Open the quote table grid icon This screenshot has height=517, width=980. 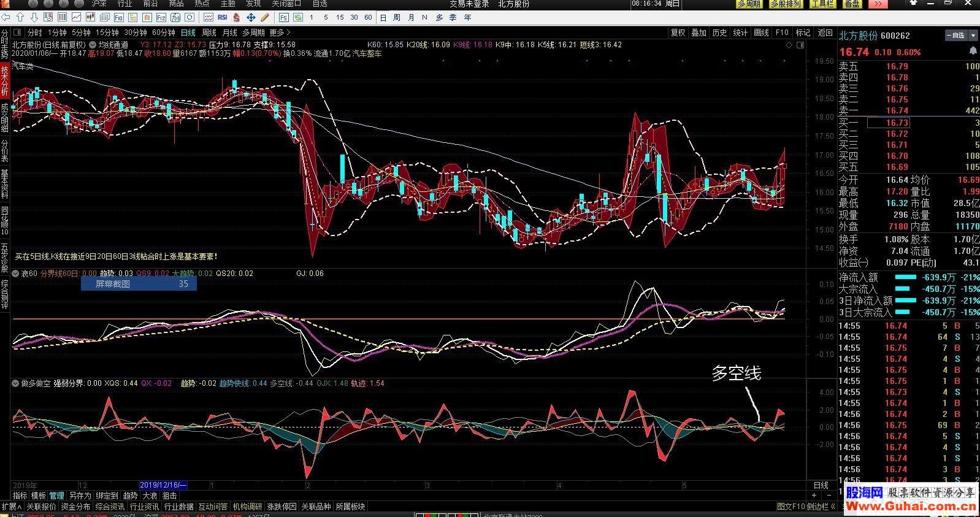click(x=62, y=17)
